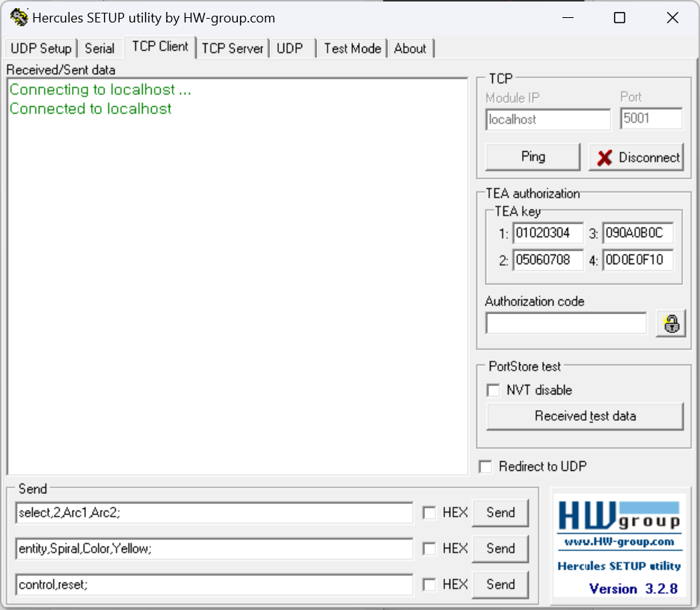Click the Version 3.2.8 text
700x610 pixels.
[633, 589]
